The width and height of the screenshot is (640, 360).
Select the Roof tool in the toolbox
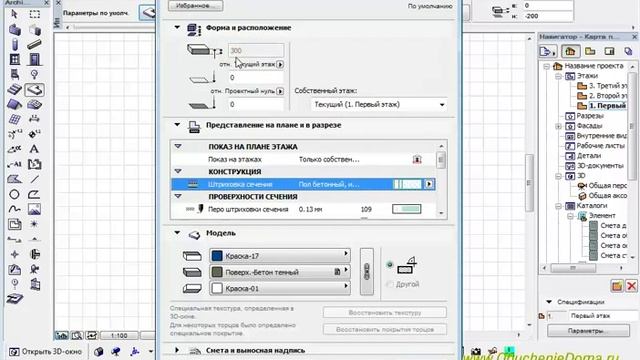click(x=14, y=104)
